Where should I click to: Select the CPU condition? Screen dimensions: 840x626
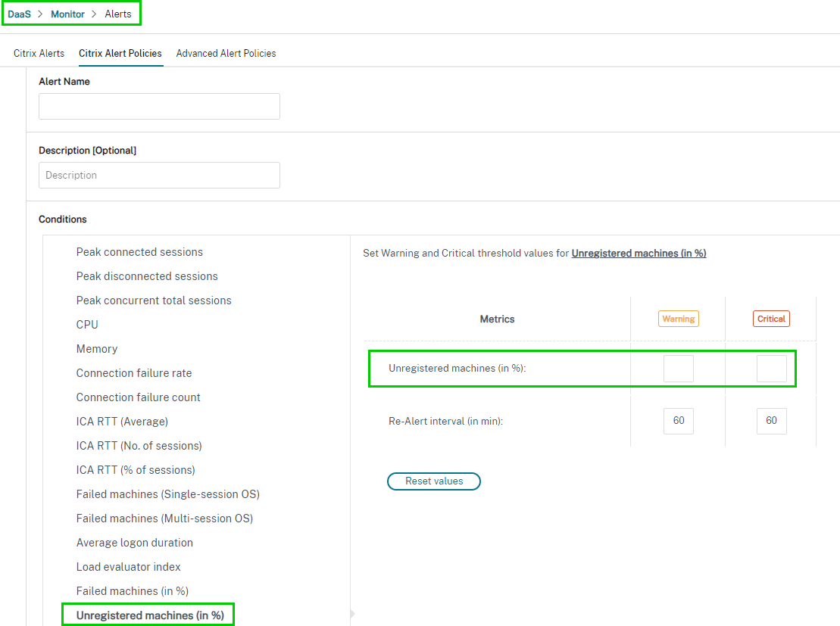86,324
